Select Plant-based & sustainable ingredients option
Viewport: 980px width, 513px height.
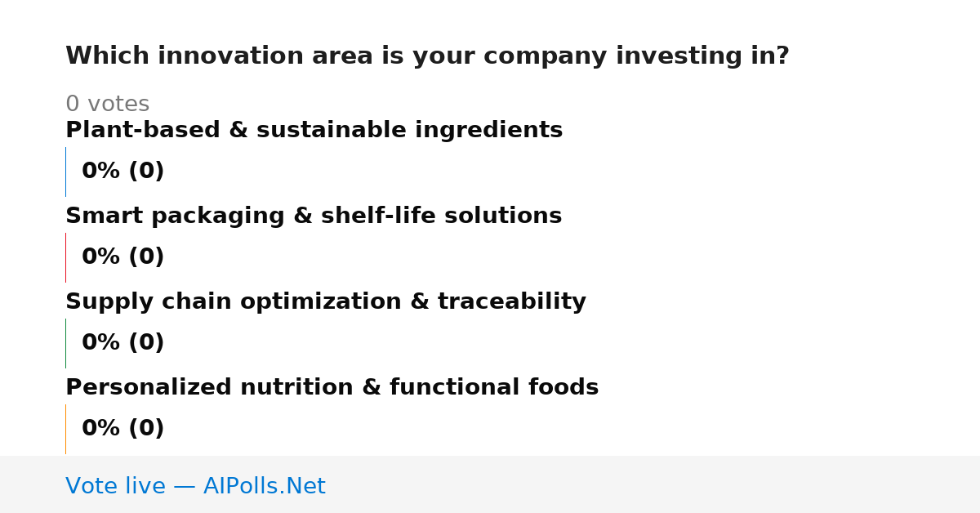point(314,131)
